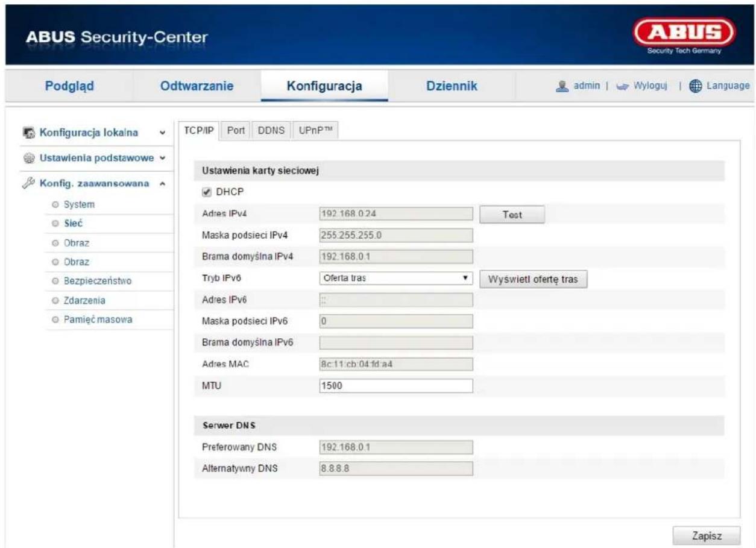Open Pamięć masowa in the sidebar
Image resolution: width=756 pixels, height=548 pixels.
[99, 320]
